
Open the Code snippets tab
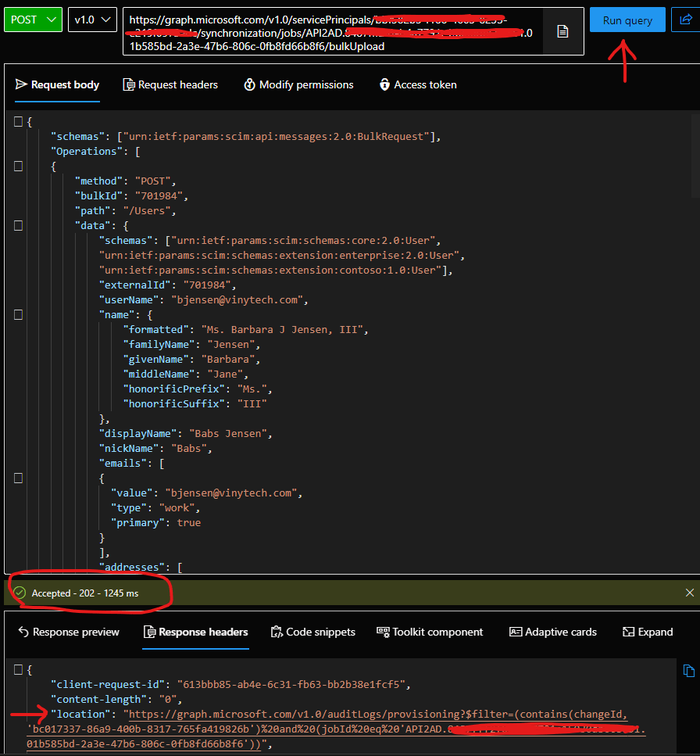312,632
